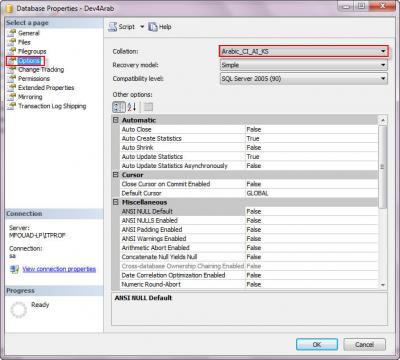Click the OK button

(317, 344)
